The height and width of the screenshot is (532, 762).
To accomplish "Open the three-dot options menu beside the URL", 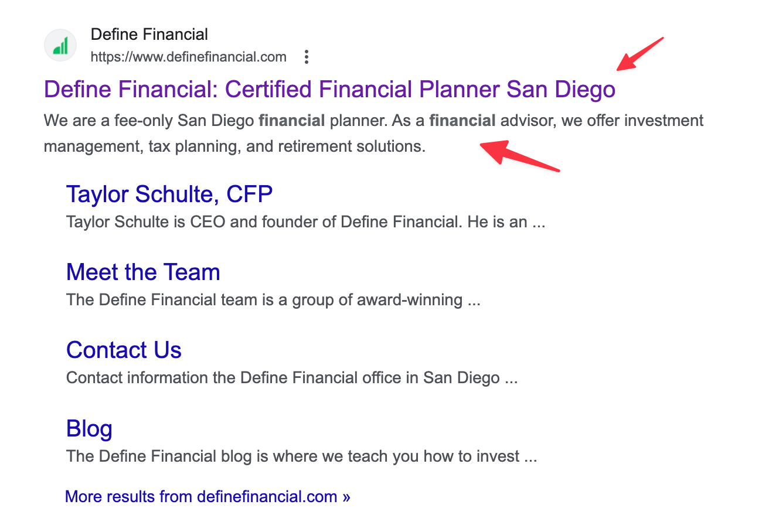I will (x=306, y=57).
